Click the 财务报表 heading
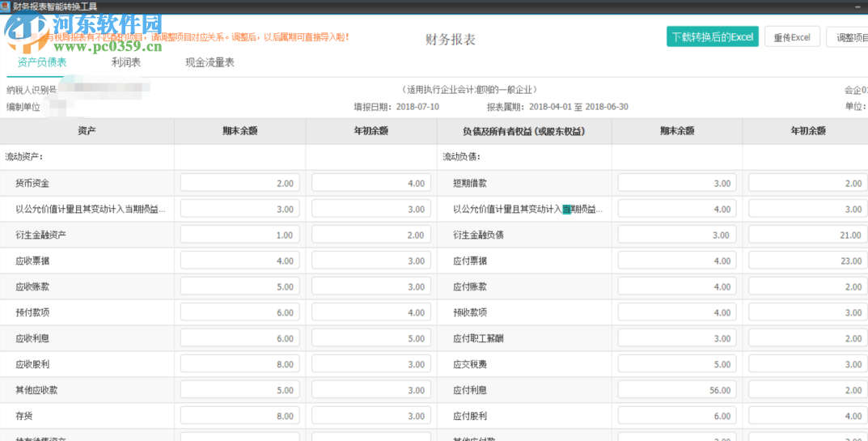This screenshot has height=441, width=868. click(450, 40)
